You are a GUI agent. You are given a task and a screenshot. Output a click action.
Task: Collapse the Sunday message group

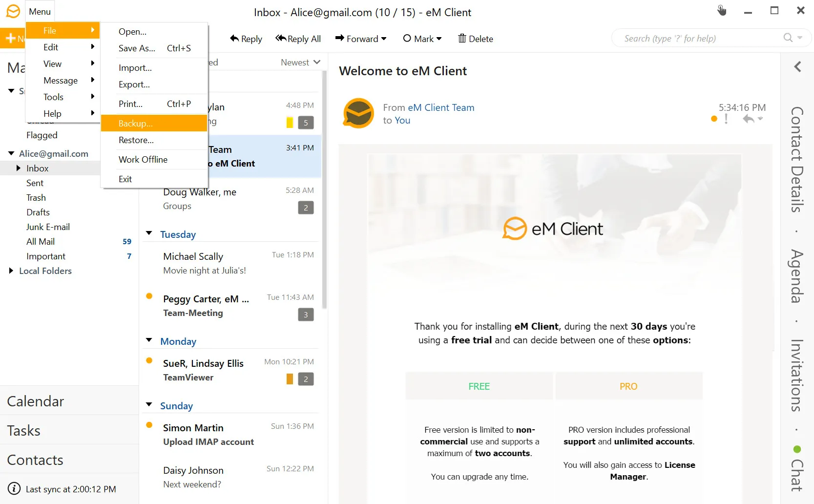click(x=149, y=405)
